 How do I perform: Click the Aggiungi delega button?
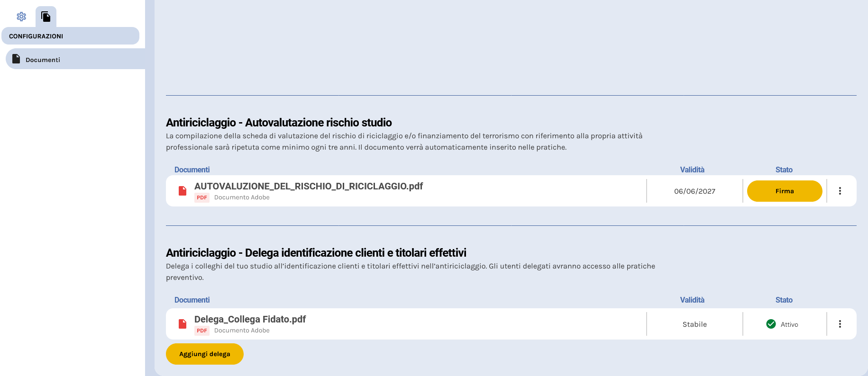click(x=205, y=354)
